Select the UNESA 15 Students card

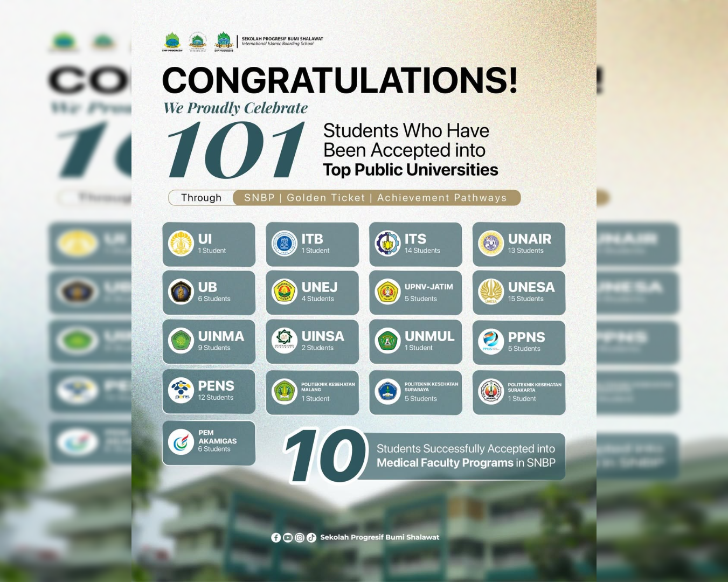(519, 293)
